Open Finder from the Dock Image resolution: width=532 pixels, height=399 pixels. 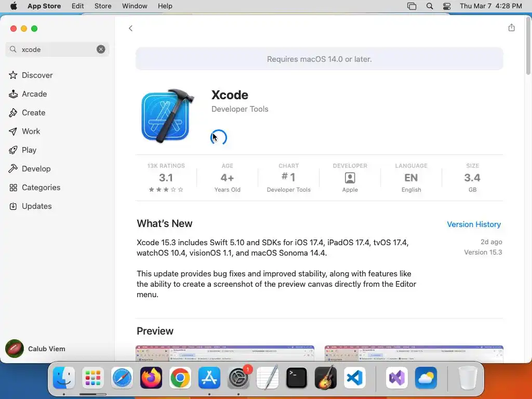click(x=64, y=377)
